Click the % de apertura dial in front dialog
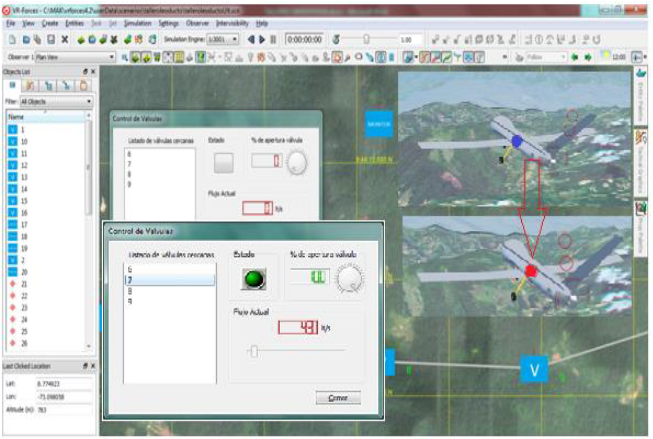 coord(350,278)
